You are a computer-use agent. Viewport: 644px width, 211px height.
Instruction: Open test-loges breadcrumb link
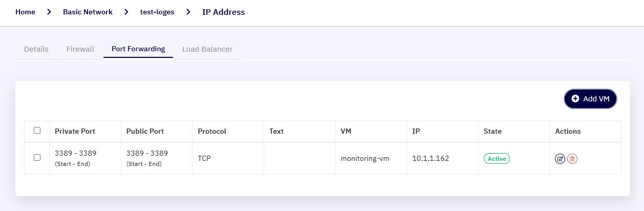(157, 12)
